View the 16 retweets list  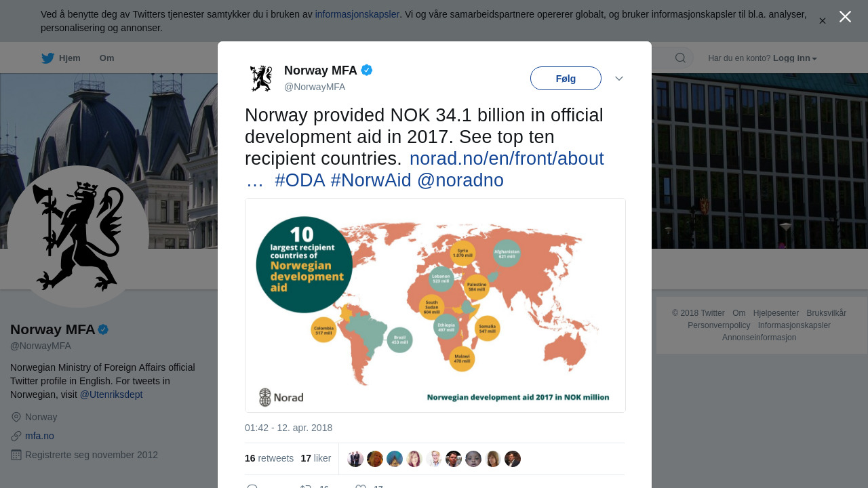click(x=269, y=458)
